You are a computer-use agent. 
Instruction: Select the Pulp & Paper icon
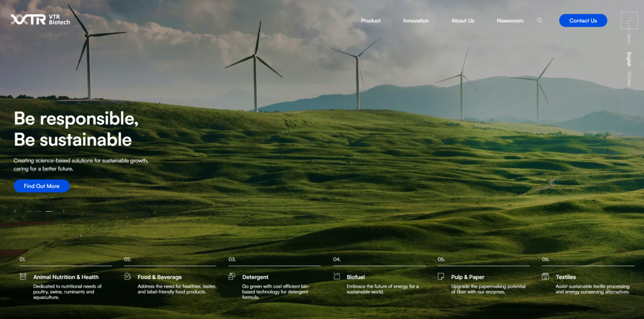coord(441,277)
